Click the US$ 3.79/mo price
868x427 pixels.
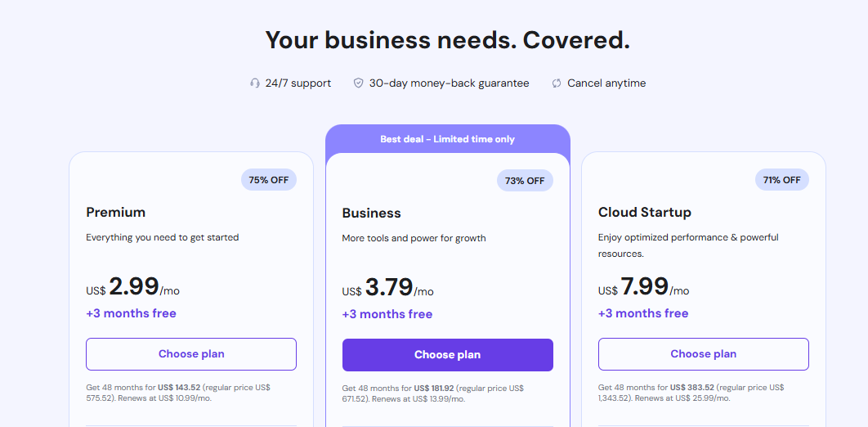tap(388, 287)
